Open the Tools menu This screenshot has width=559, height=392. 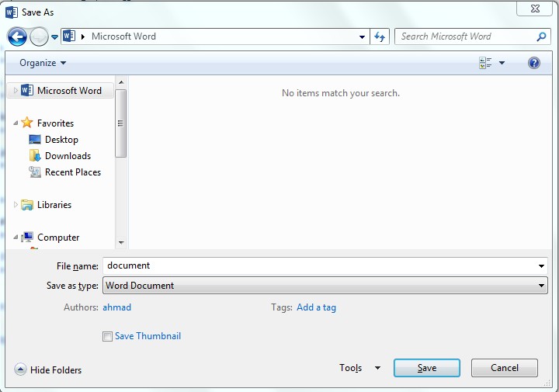pos(359,368)
